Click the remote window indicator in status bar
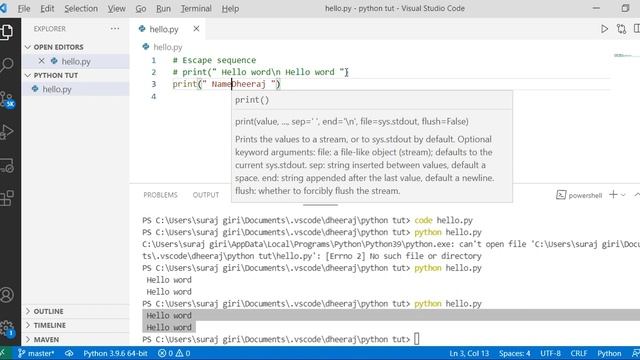The height and width of the screenshot is (360, 640). click(x=3, y=353)
